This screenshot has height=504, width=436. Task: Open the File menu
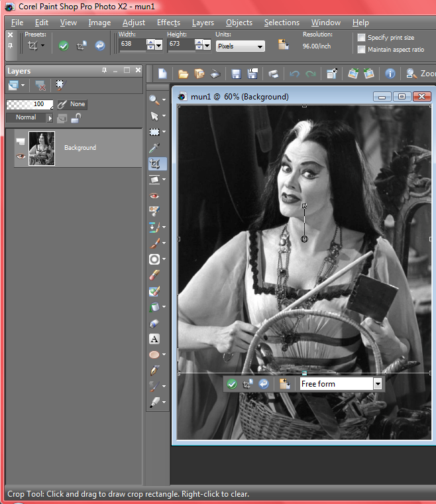[17, 23]
